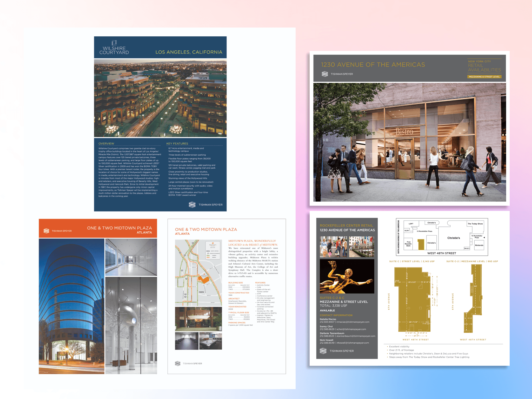Click "ONE & TWO MIDTOWN PLAZA" in orange header
This screenshot has width=532, height=399.
pos(119,228)
